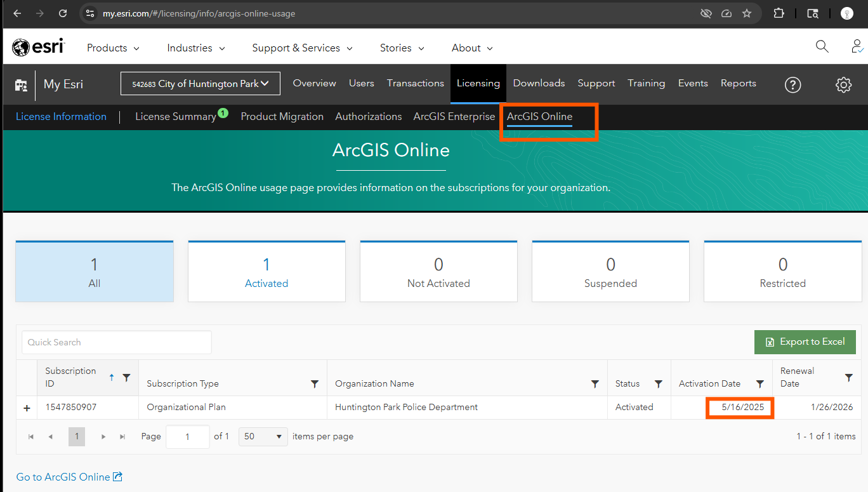Select the Licensing tab
This screenshot has height=492, width=868.
[478, 83]
